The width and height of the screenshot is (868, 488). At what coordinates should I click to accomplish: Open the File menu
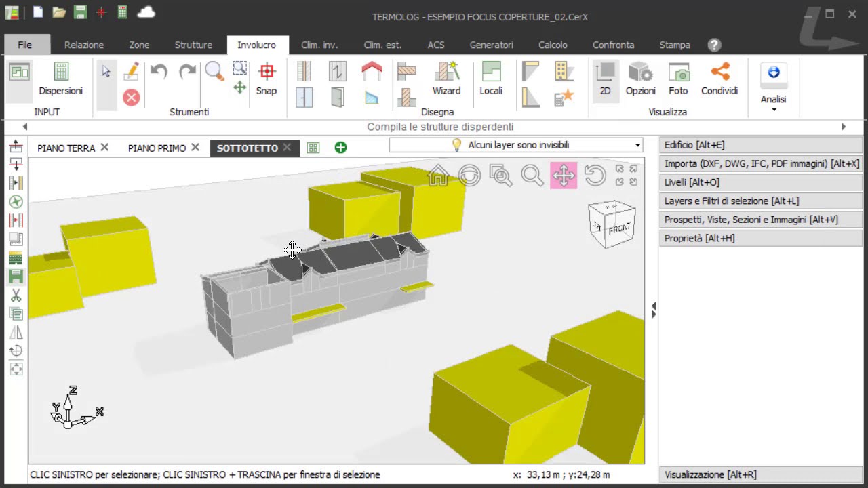25,45
